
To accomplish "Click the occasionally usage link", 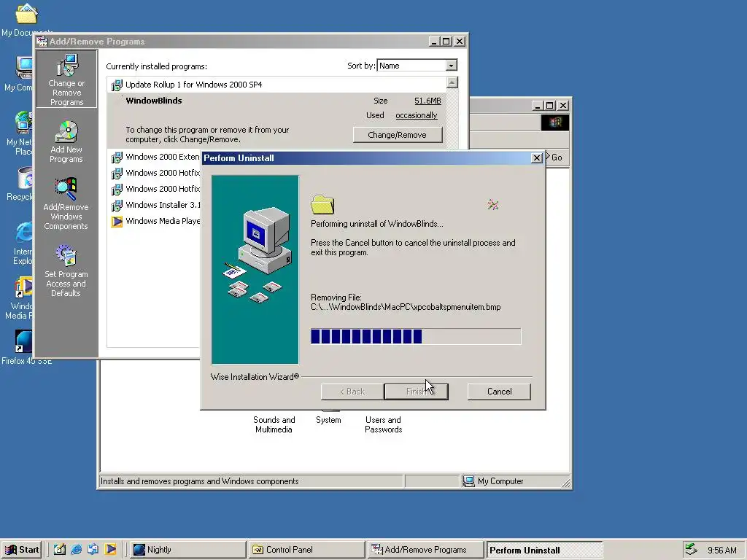I will pyautogui.click(x=416, y=115).
